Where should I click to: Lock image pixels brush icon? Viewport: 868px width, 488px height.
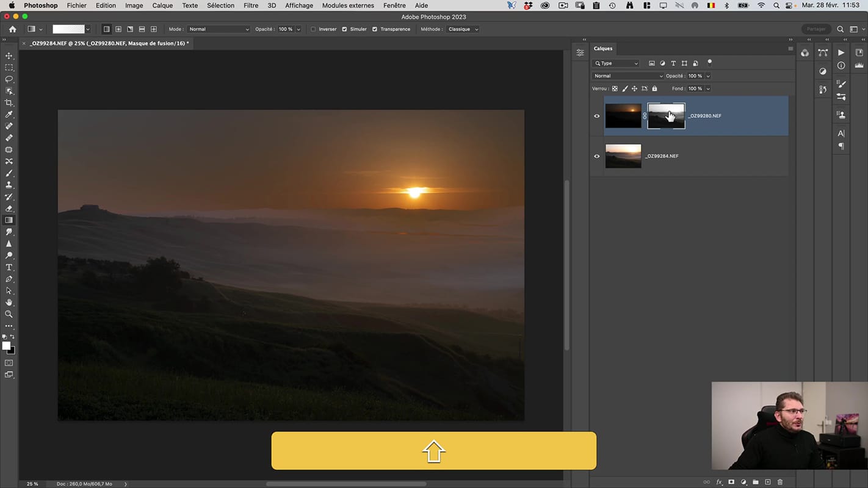tap(624, 88)
